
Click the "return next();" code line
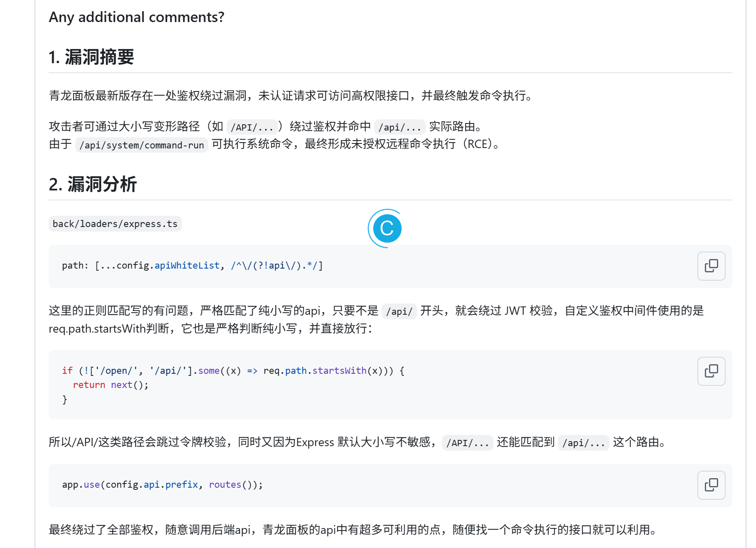coord(110,385)
